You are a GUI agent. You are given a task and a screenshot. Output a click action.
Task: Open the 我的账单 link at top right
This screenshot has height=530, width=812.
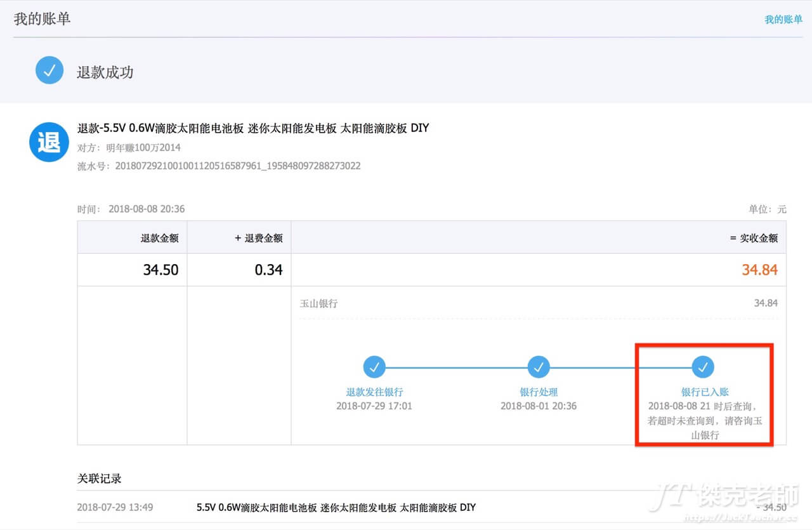point(783,20)
